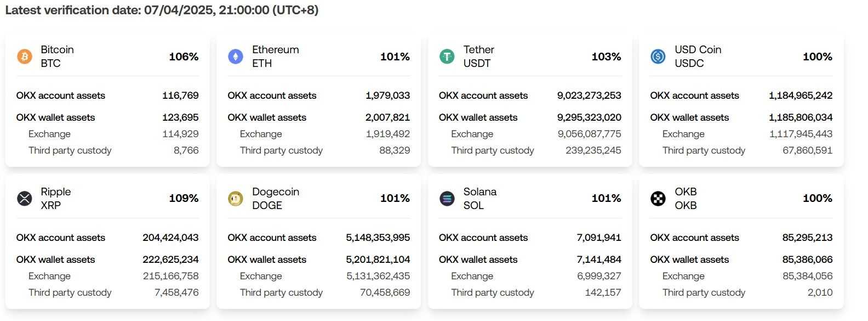
Task: Click the green Tether coin icon
Action: [x=447, y=57]
